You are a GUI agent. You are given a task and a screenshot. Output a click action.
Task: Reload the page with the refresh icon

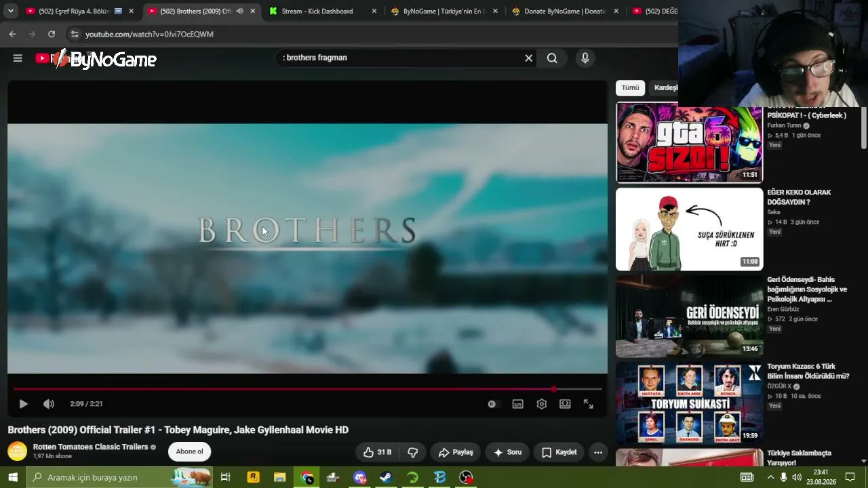pyautogui.click(x=52, y=34)
